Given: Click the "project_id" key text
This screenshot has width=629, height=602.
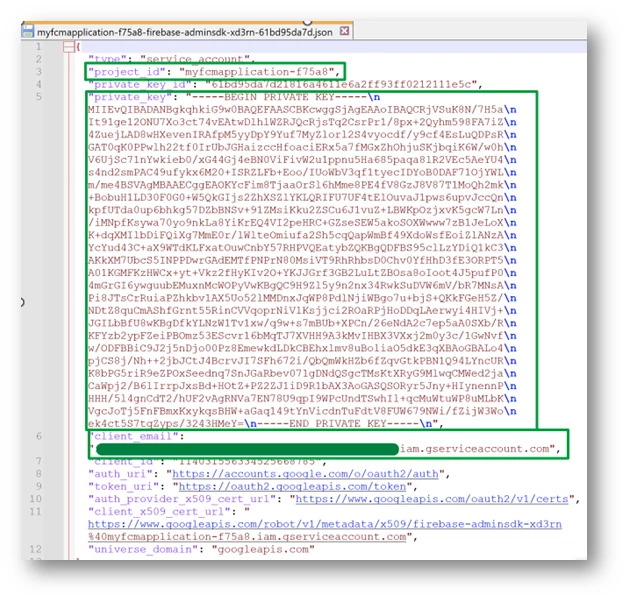Looking at the screenshot, I should click(127, 72).
